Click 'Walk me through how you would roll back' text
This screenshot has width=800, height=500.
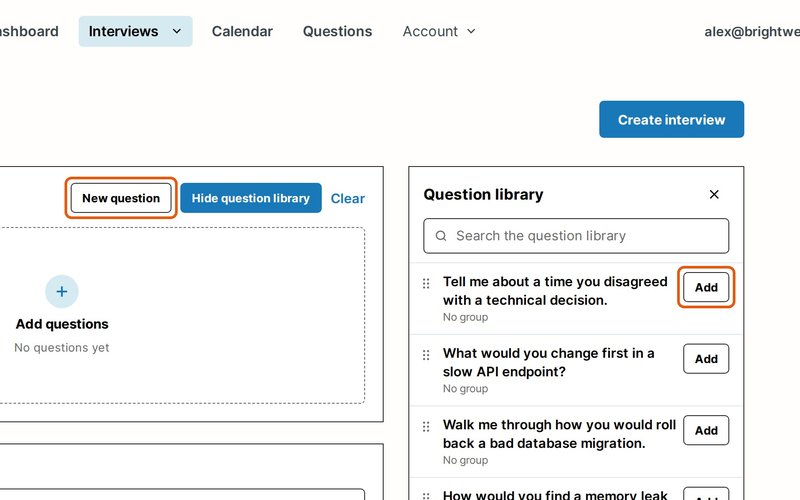559,434
